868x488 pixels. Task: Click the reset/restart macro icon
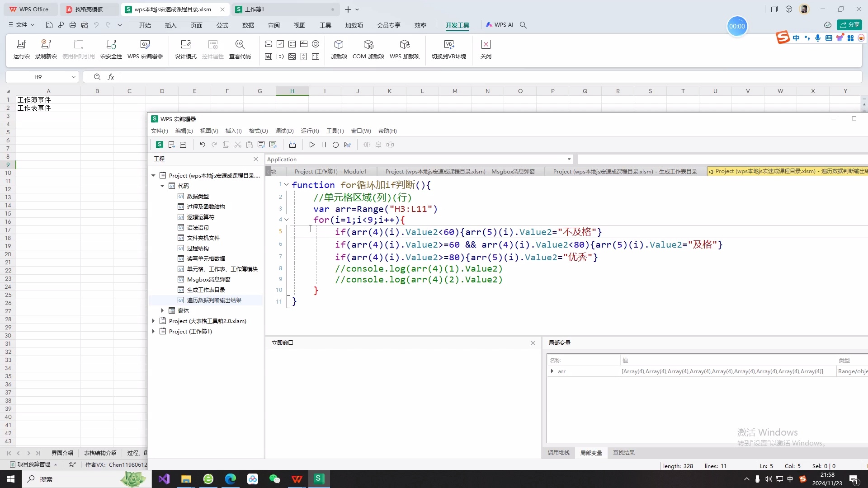(335, 145)
